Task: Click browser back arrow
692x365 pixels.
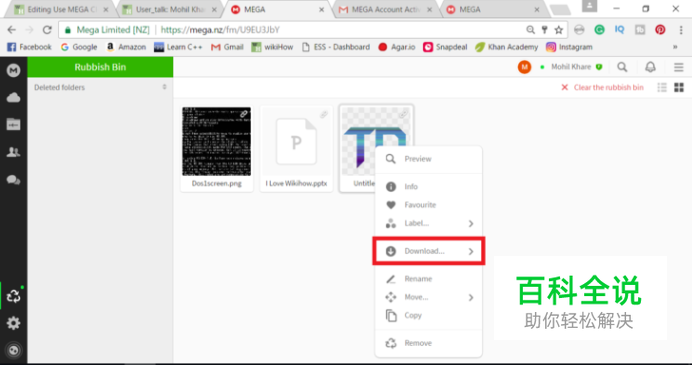Action: [11, 30]
